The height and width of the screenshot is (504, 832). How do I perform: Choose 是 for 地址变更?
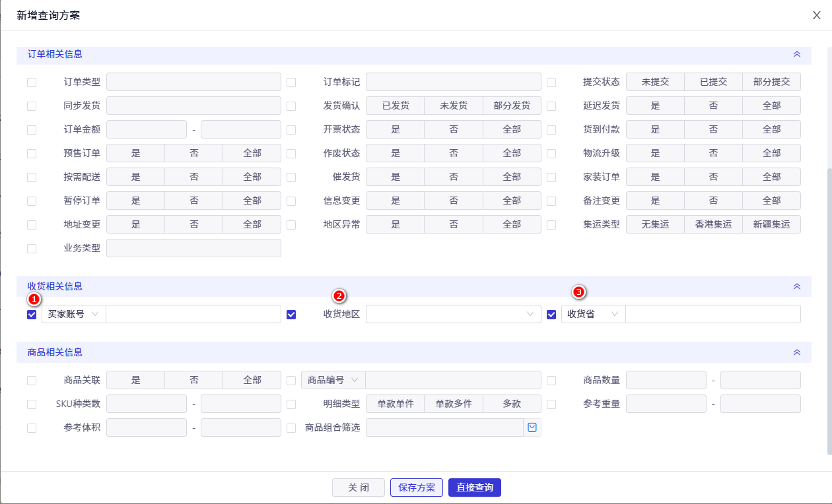click(135, 224)
